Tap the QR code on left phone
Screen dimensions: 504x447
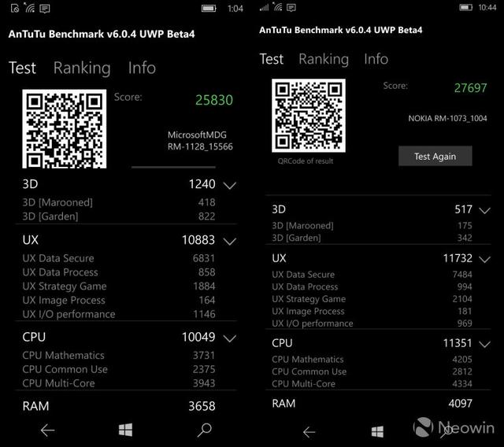[x=65, y=129]
